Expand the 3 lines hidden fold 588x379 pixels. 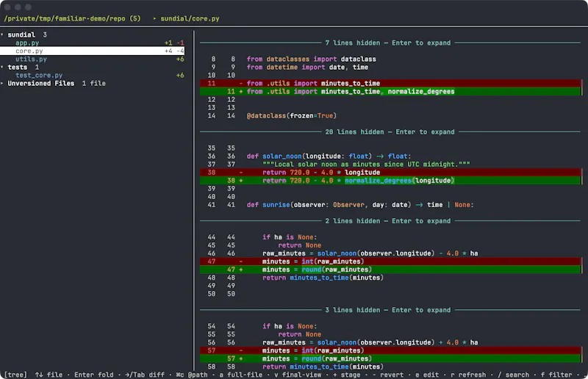pos(388,310)
